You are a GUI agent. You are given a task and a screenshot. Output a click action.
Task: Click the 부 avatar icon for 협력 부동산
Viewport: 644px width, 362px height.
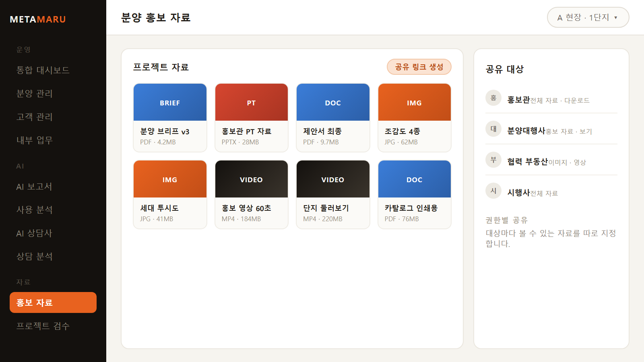pyautogui.click(x=493, y=160)
